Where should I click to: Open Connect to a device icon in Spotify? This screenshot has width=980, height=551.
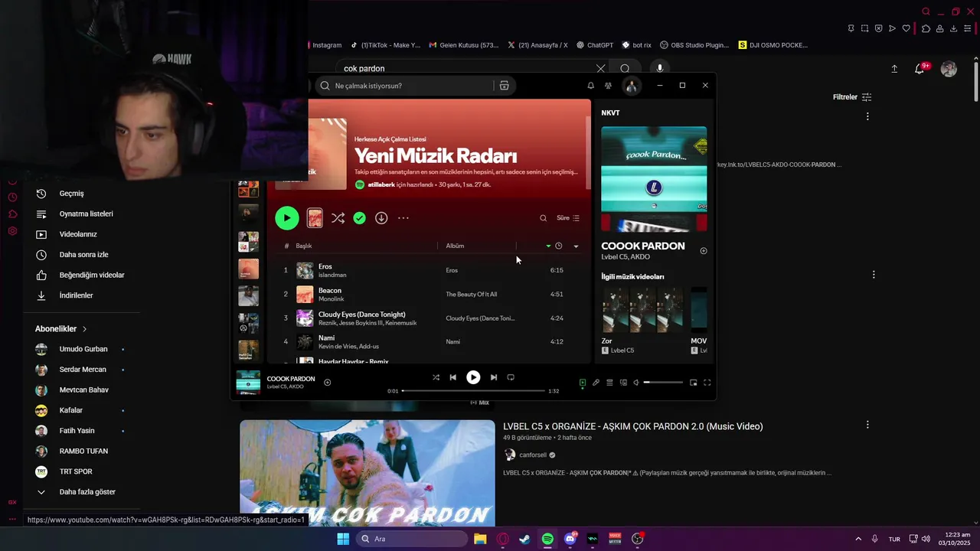[x=623, y=383]
